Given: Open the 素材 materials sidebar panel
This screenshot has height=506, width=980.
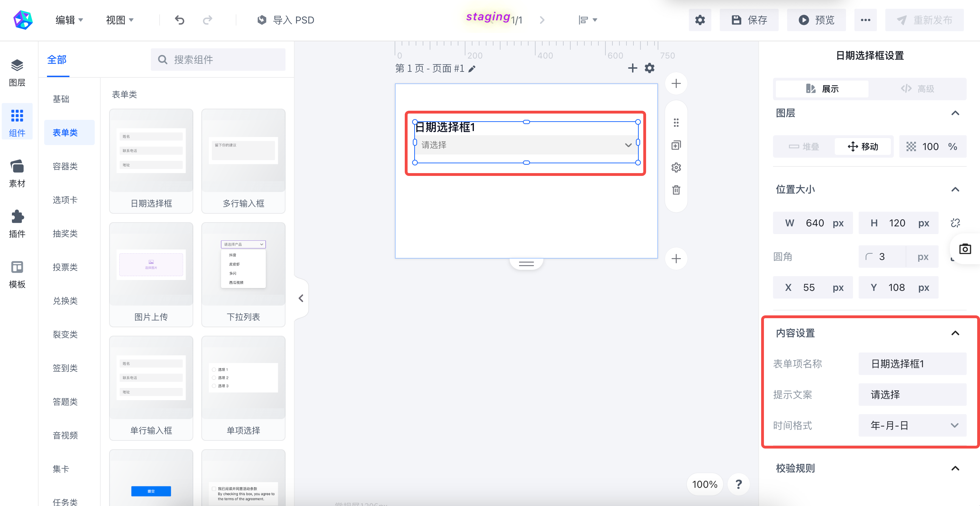Looking at the screenshot, I should (x=17, y=173).
